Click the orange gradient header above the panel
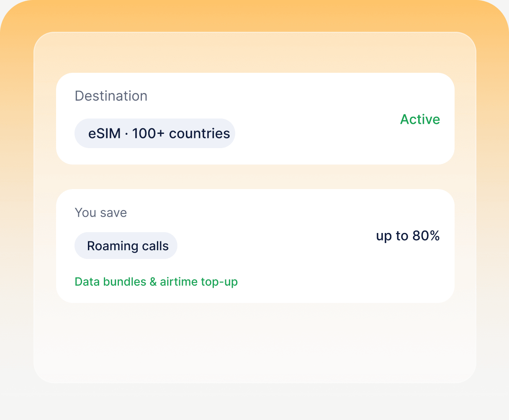509x420 pixels. 254,15
